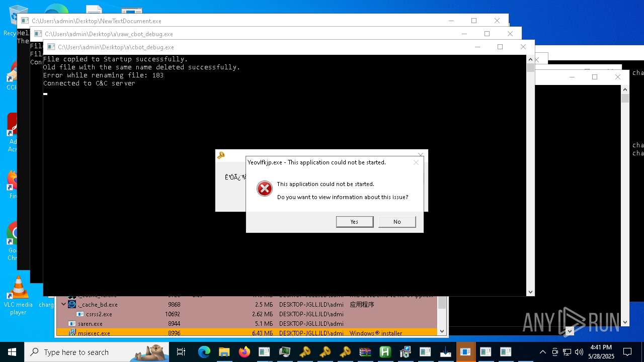Viewport: 644px width, 362px height.
Task: Open the Adobe Acrobat desktop shortcut
Action: click(12, 132)
